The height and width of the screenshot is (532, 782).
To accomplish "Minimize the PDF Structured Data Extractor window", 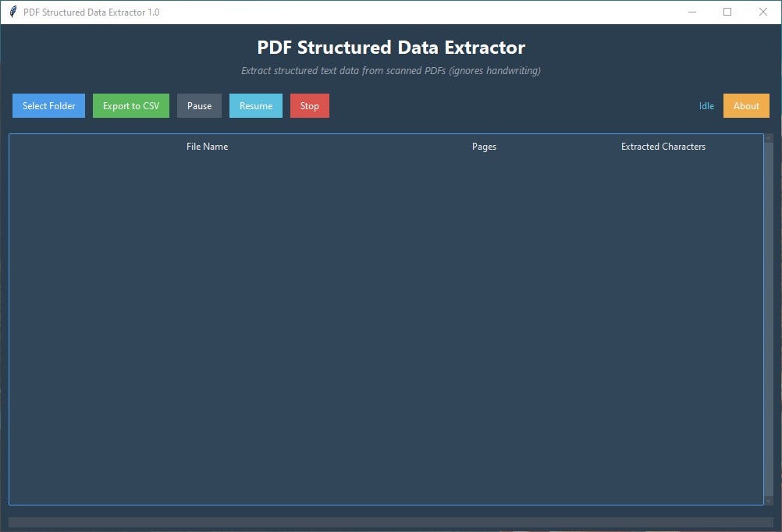I will [x=692, y=12].
